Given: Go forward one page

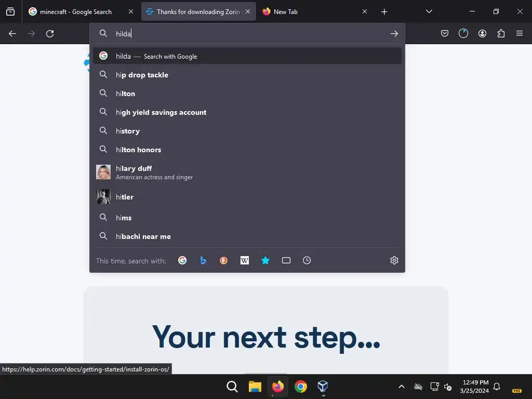Looking at the screenshot, I should click(31, 34).
